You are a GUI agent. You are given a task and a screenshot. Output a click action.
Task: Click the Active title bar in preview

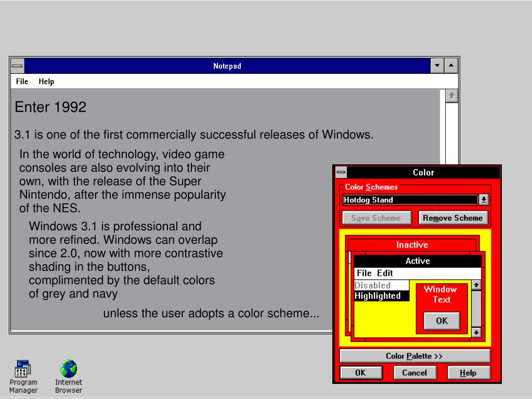(x=418, y=261)
